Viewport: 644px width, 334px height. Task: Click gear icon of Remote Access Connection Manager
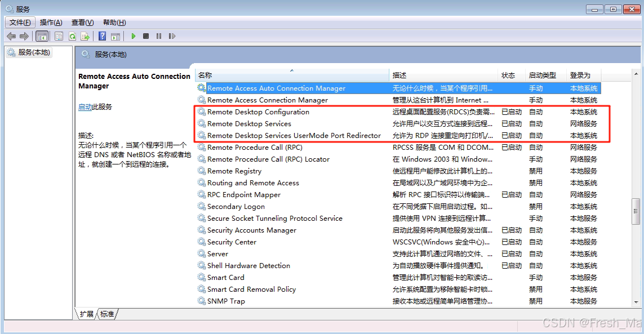click(x=201, y=100)
